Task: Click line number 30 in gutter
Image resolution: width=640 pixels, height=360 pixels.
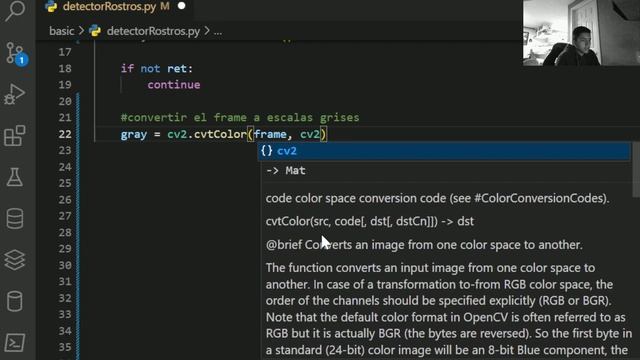Action: 64,265
